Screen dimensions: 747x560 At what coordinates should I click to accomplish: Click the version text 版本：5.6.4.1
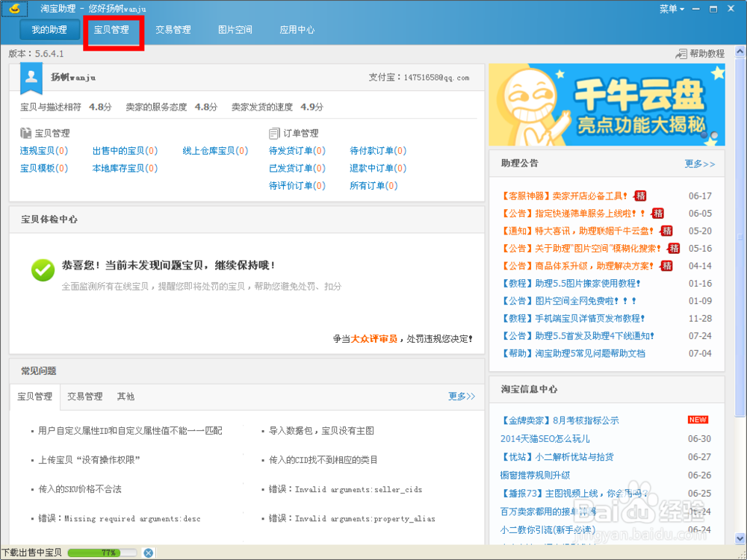tap(36, 54)
